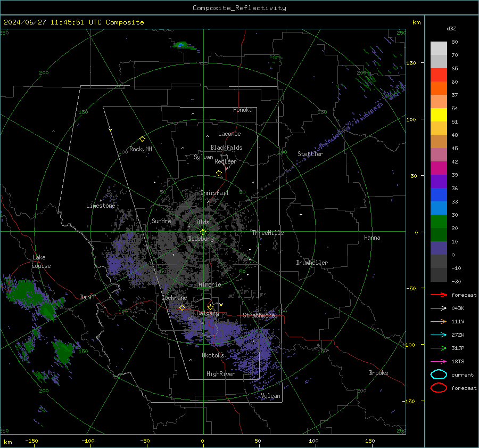Click the Didsbury label
The image size is (479, 448).
pyautogui.click(x=201, y=239)
